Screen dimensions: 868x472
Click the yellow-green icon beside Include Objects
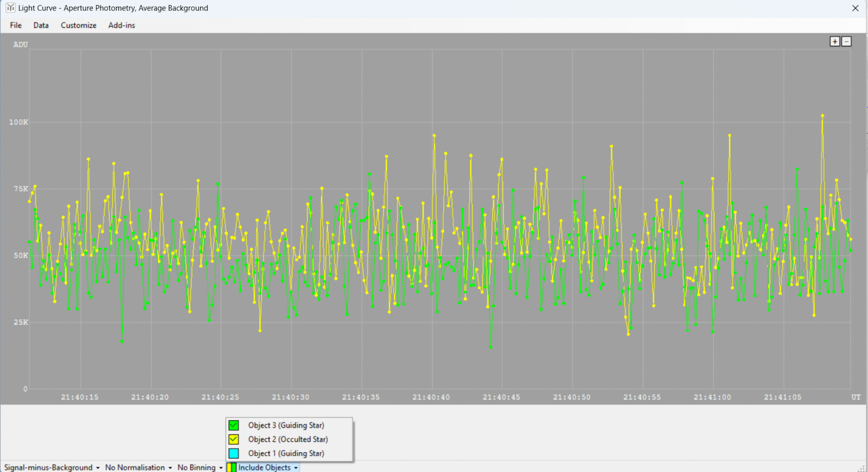pyautogui.click(x=232, y=467)
